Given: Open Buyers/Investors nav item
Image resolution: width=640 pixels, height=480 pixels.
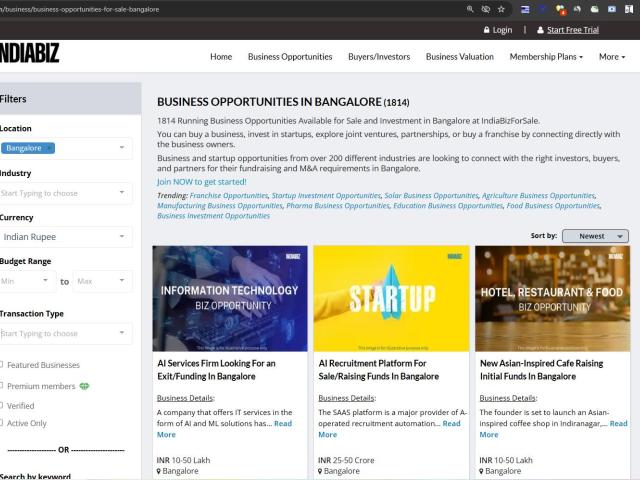Looking at the screenshot, I should click(x=379, y=57).
